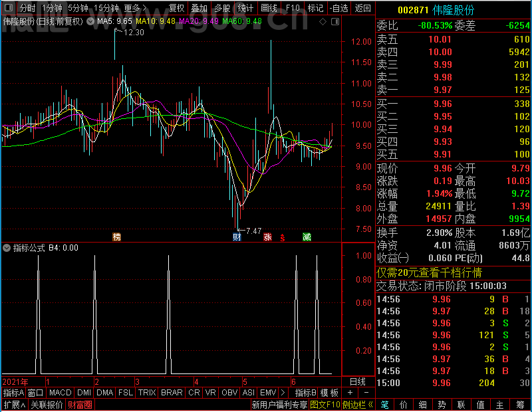The width and height of the screenshot is (532, 412).
Task: Open 多股 multi-stock view
Action: [x=222, y=8]
